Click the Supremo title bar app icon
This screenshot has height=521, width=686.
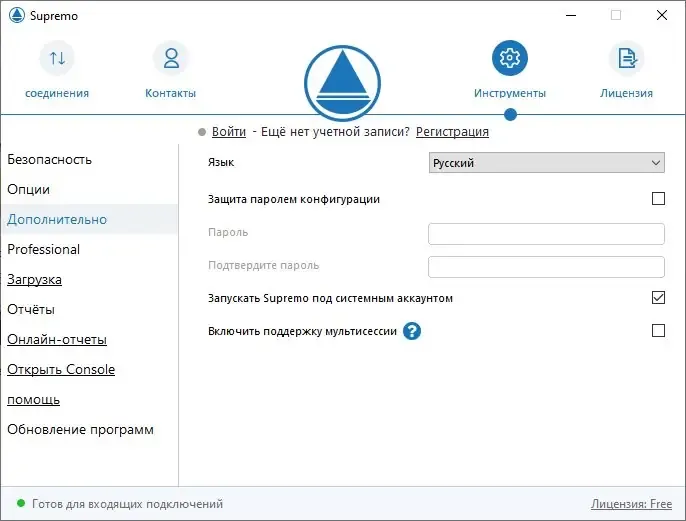coord(17,15)
